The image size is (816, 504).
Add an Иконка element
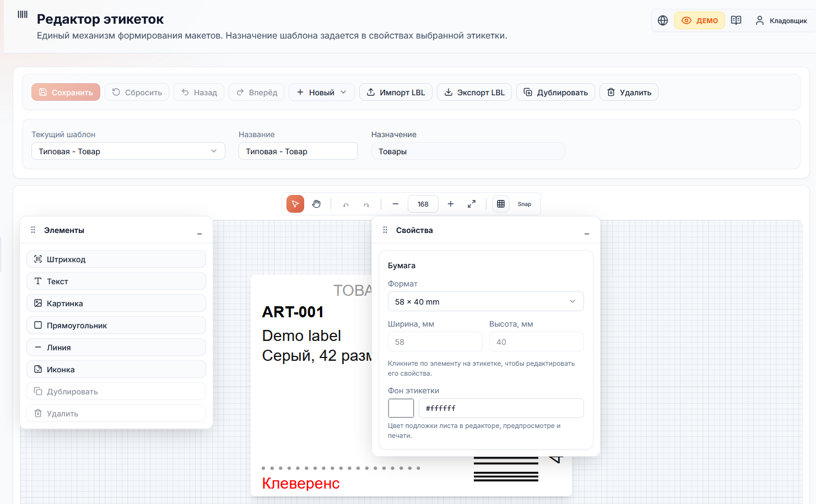(116, 369)
